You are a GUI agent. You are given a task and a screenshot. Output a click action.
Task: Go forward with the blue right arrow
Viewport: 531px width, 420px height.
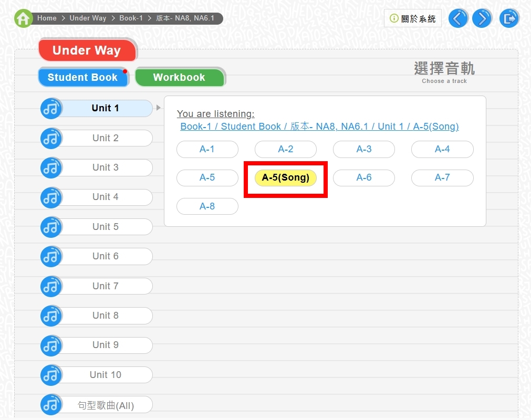482,18
